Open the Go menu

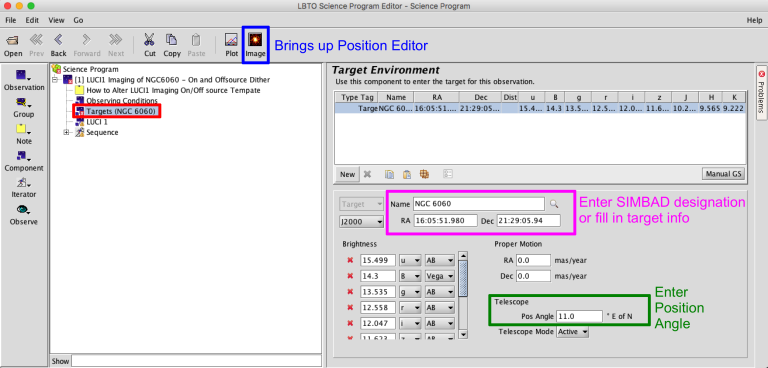(78, 21)
